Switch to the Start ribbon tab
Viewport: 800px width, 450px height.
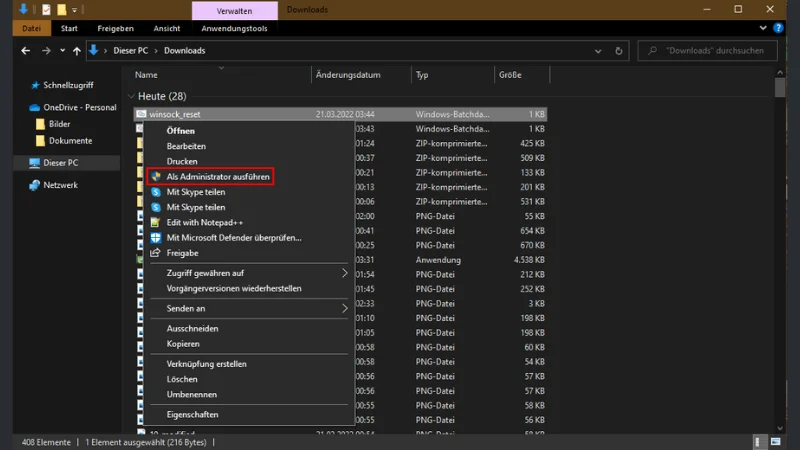click(x=69, y=29)
